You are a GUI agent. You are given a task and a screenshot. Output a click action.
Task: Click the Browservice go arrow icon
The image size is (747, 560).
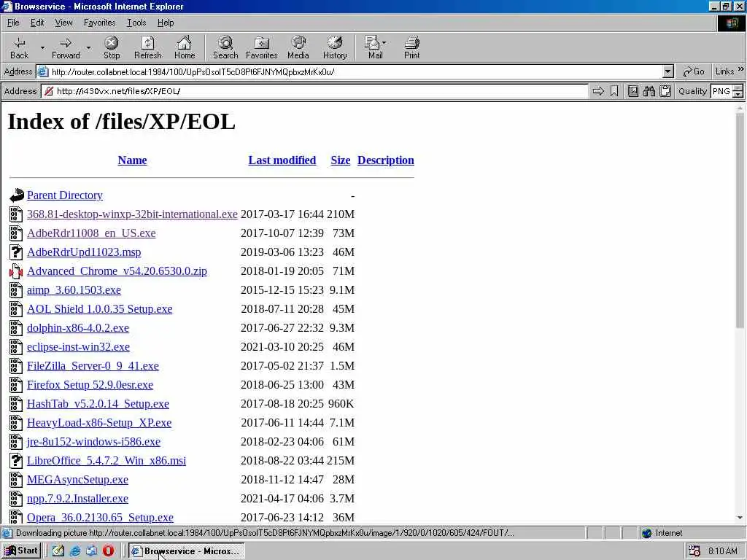coord(598,91)
